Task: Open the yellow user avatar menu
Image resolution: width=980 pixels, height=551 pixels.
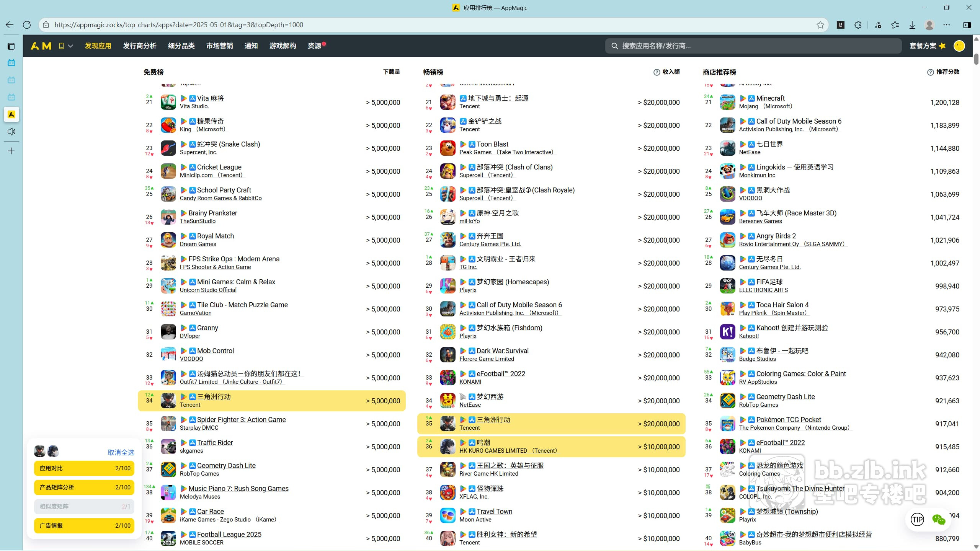Action: point(959,46)
